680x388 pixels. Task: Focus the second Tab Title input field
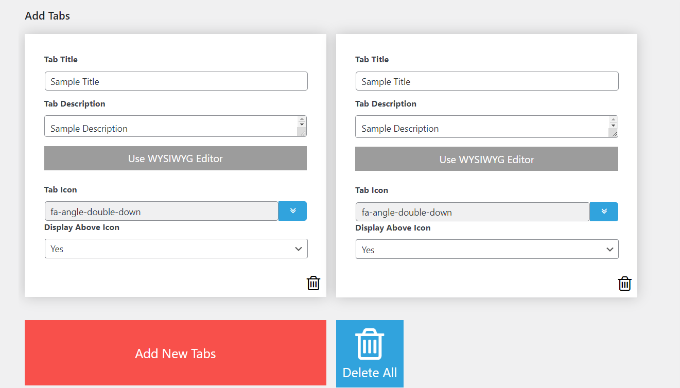click(x=487, y=81)
